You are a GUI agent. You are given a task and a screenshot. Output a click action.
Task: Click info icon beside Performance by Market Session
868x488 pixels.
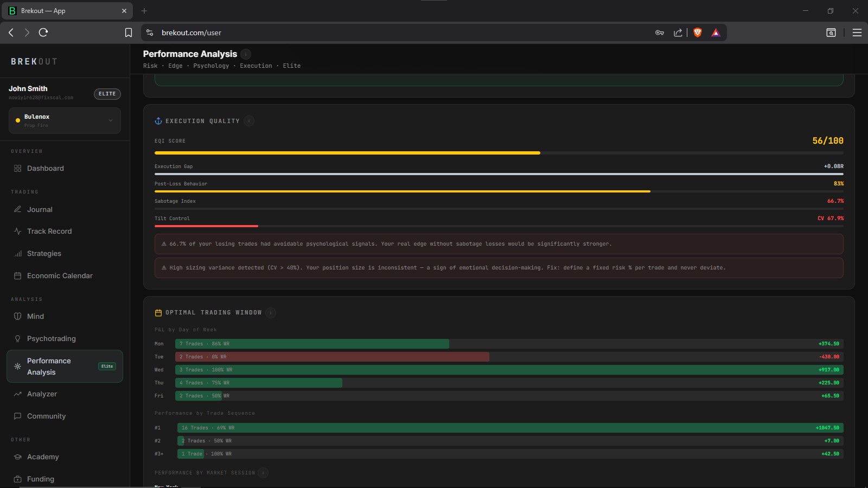click(263, 473)
